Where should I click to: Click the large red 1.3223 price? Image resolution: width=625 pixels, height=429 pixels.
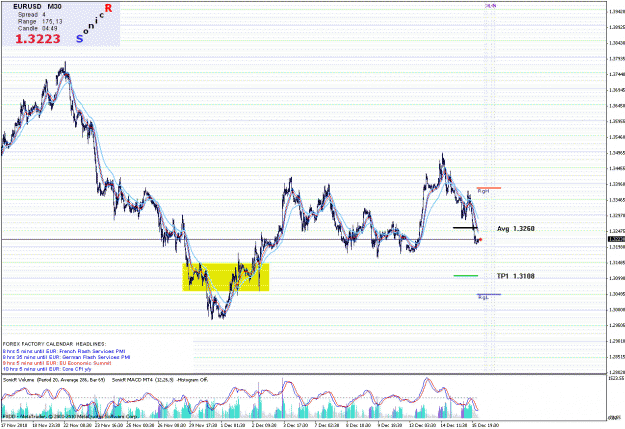tap(38, 39)
